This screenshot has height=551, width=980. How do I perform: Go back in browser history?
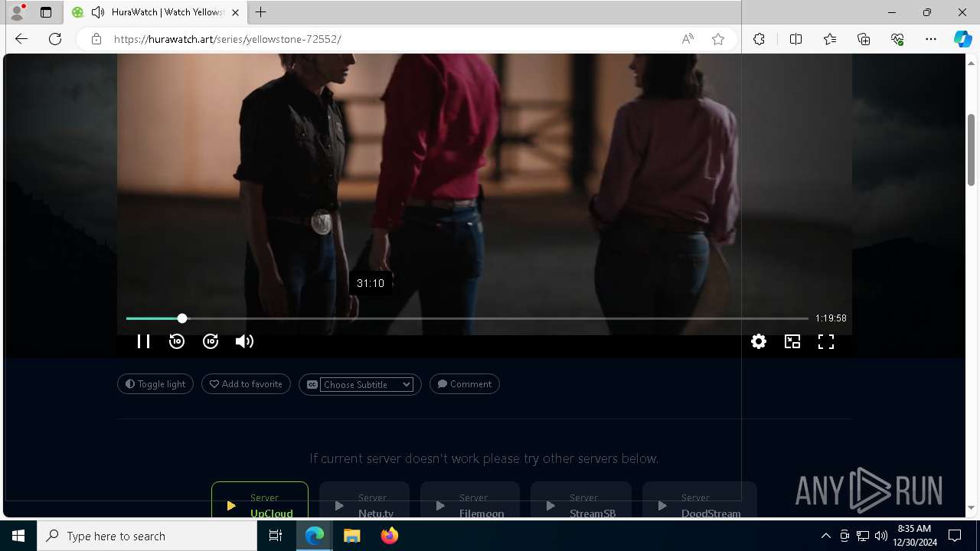(21, 39)
